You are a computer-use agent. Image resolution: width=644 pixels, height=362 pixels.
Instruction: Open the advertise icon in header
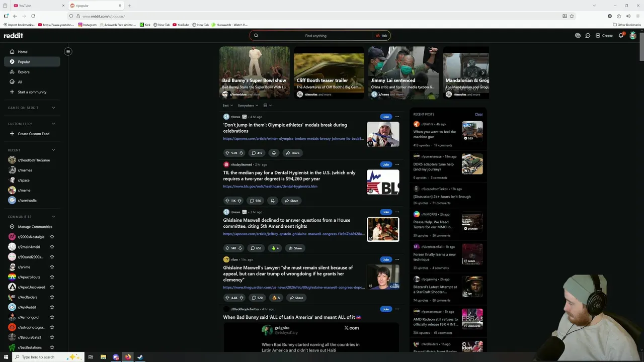point(578,36)
